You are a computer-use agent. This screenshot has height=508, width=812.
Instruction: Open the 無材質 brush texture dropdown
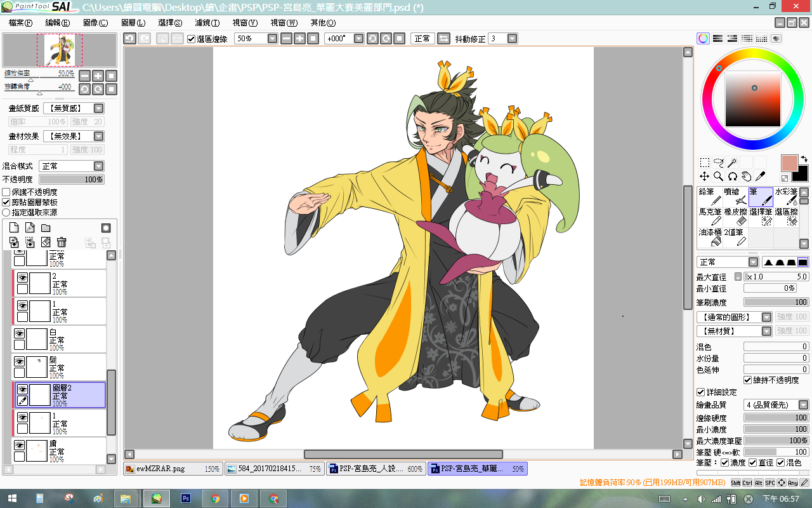coord(766,331)
